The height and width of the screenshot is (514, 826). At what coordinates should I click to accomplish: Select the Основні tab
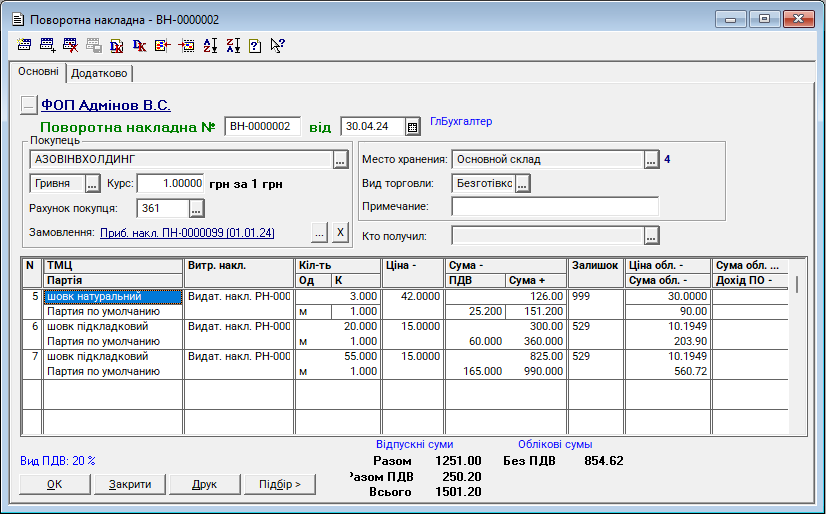pyautogui.click(x=38, y=72)
